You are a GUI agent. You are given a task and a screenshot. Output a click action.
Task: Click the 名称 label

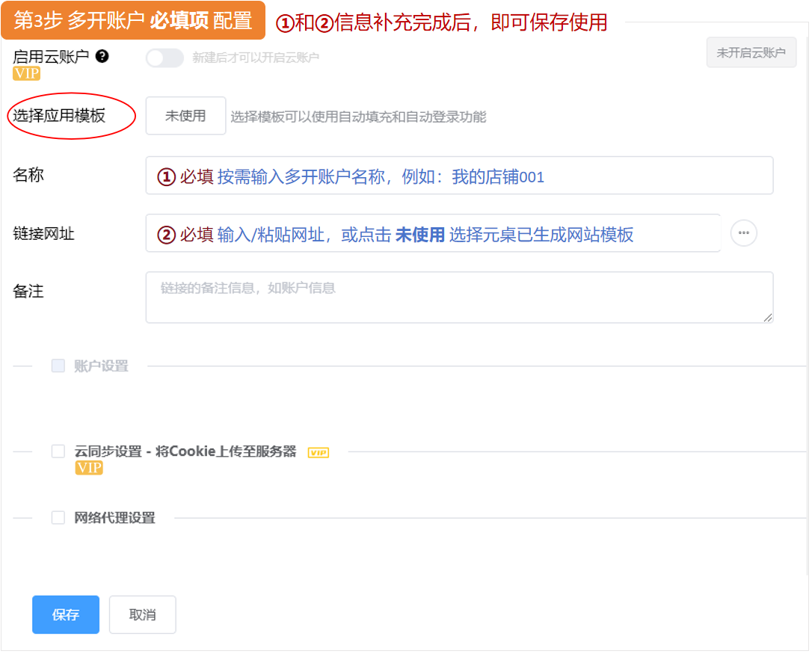click(x=28, y=175)
